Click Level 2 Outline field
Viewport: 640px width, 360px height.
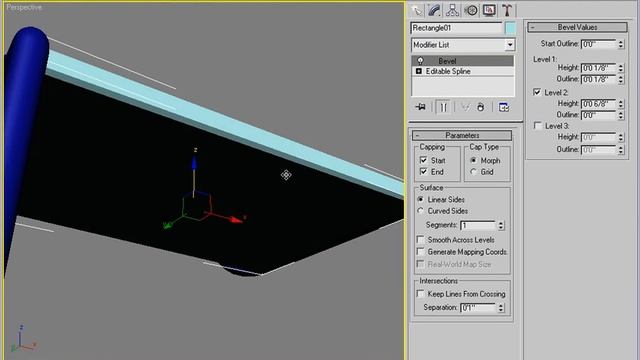pyautogui.click(x=598, y=115)
